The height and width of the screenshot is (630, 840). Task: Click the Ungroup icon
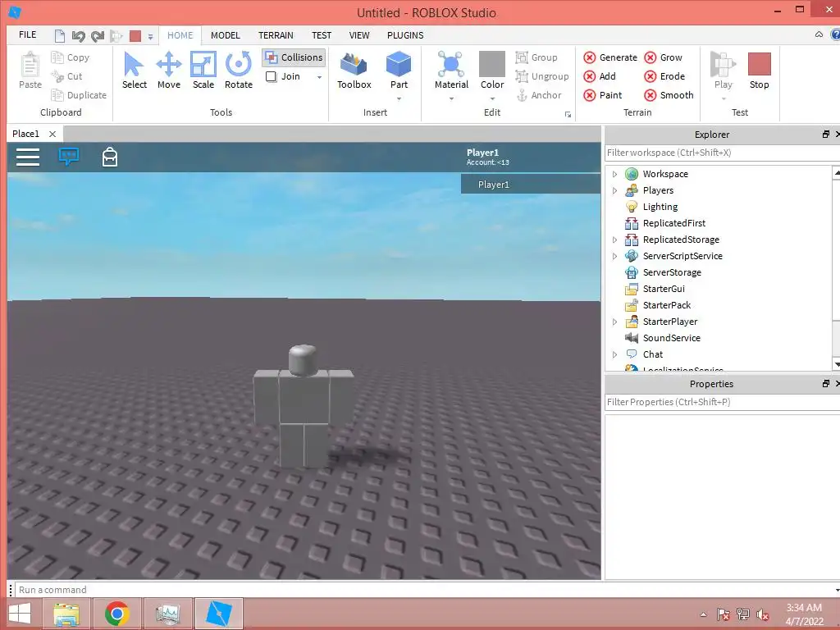[521, 76]
